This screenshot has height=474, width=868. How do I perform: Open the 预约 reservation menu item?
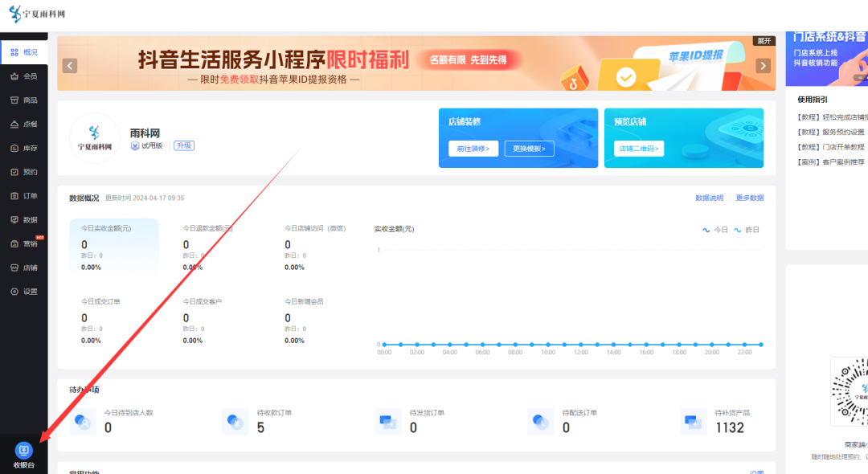coord(24,172)
